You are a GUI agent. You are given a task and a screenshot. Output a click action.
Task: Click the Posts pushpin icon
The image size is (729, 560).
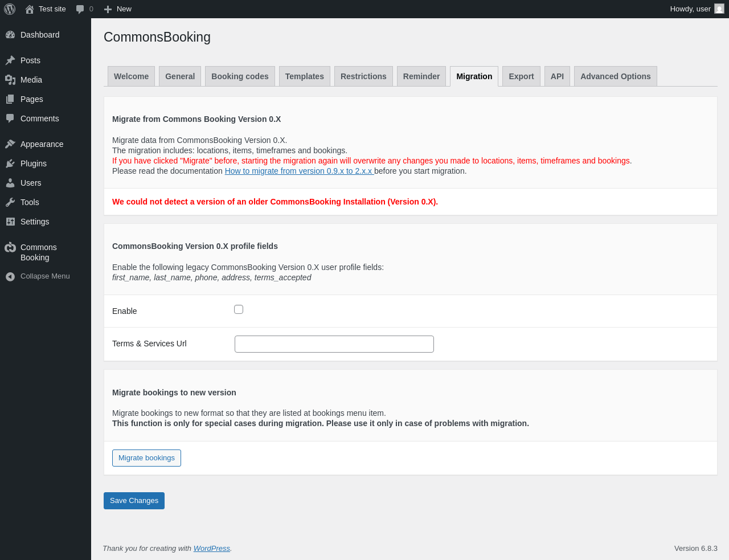pos(10,60)
